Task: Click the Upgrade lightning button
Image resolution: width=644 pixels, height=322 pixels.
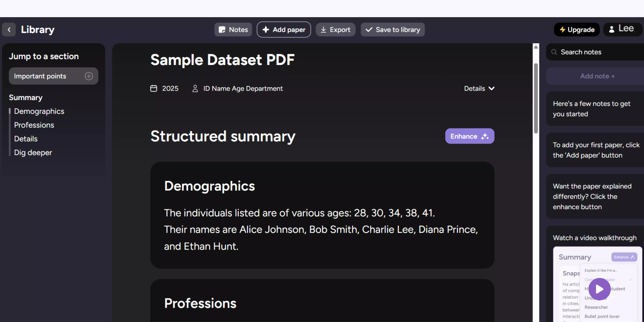Action: pos(577,30)
